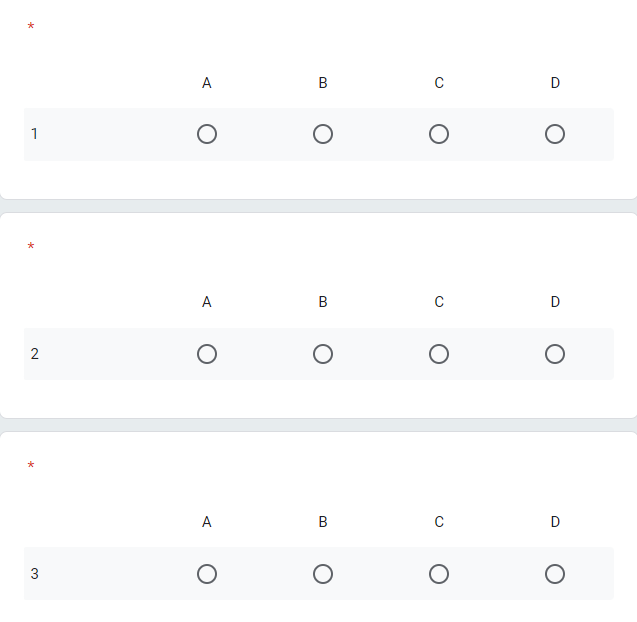Image resolution: width=637 pixels, height=622 pixels.
Task: Click column header B in third question
Action: [323, 522]
